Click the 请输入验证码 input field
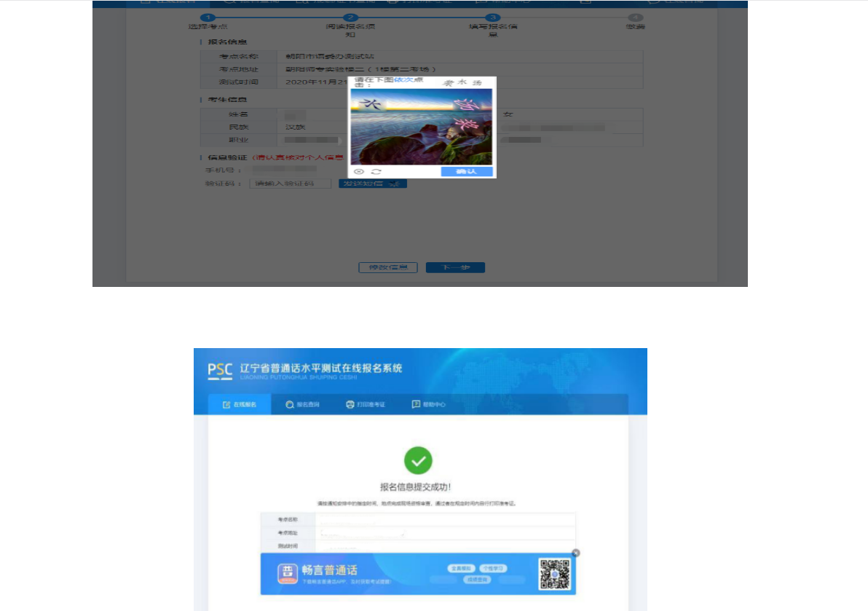 [x=290, y=184]
